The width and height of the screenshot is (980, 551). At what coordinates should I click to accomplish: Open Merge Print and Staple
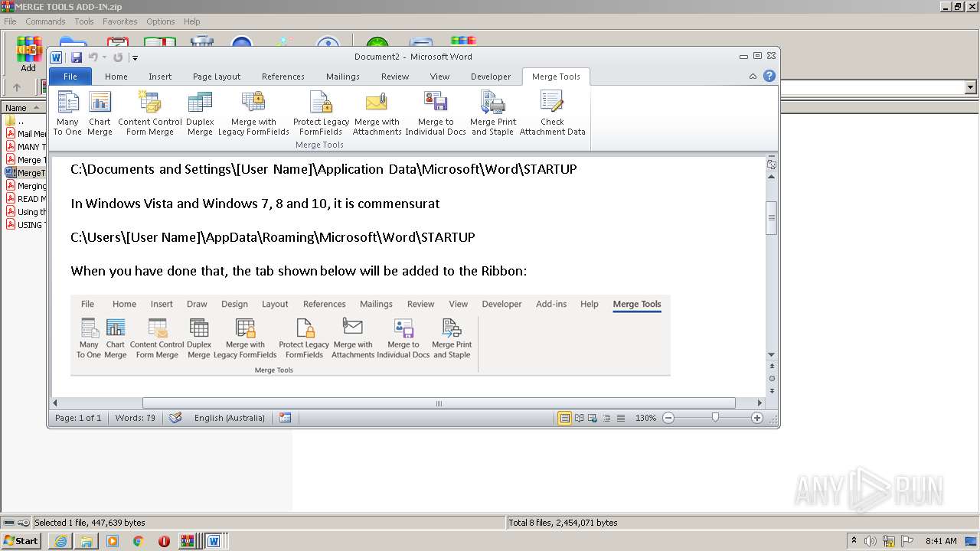[492, 113]
